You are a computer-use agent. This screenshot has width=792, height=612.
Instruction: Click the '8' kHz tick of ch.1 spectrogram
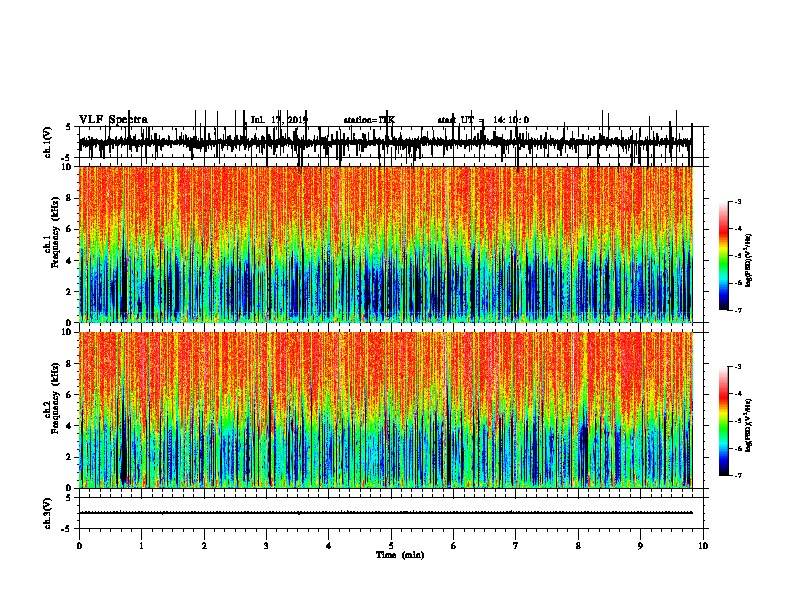[69, 198]
